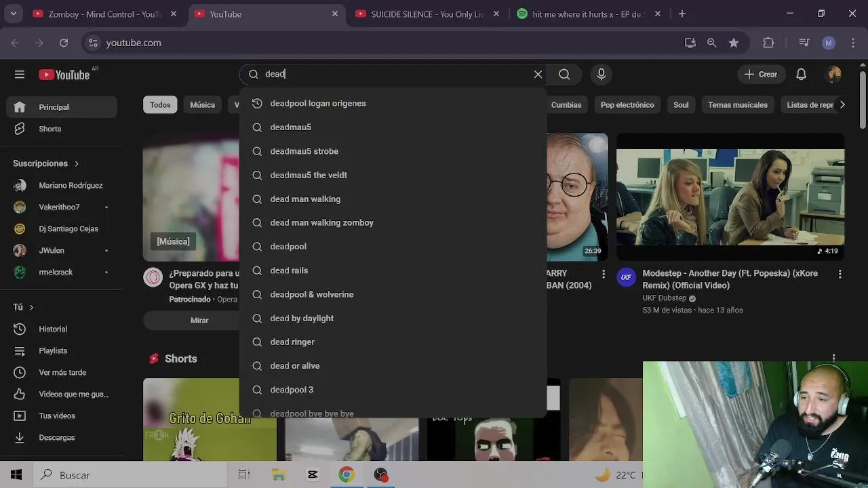This screenshot has height=488, width=868.
Task: Select suggestion 'deadmau5 the veldt'
Action: (x=393, y=175)
